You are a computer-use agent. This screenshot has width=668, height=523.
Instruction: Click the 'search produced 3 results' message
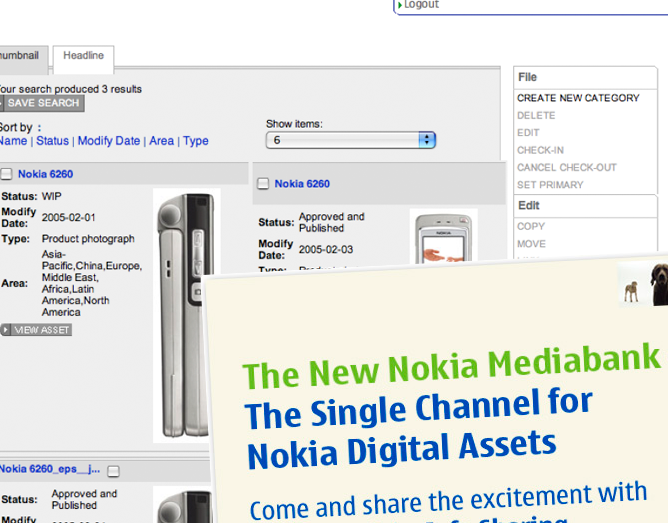(x=71, y=89)
